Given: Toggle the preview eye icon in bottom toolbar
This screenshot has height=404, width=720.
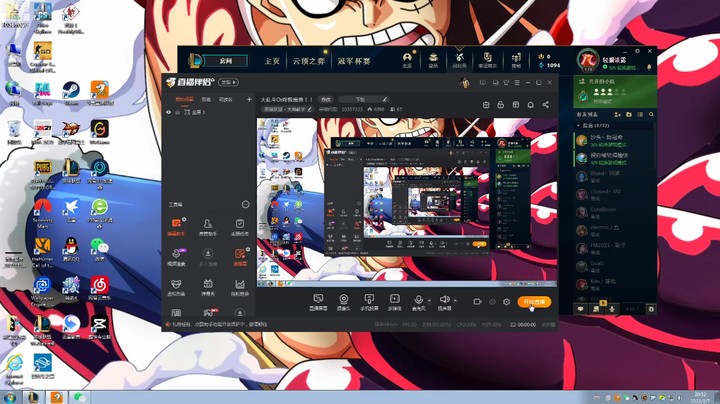Looking at the screenshot, I should point(492,302).
